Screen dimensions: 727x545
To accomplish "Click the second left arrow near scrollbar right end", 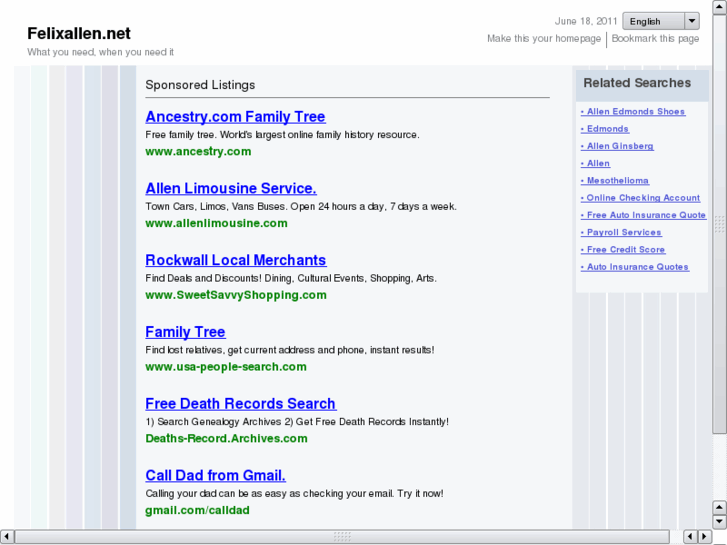I will coord(690,537).
